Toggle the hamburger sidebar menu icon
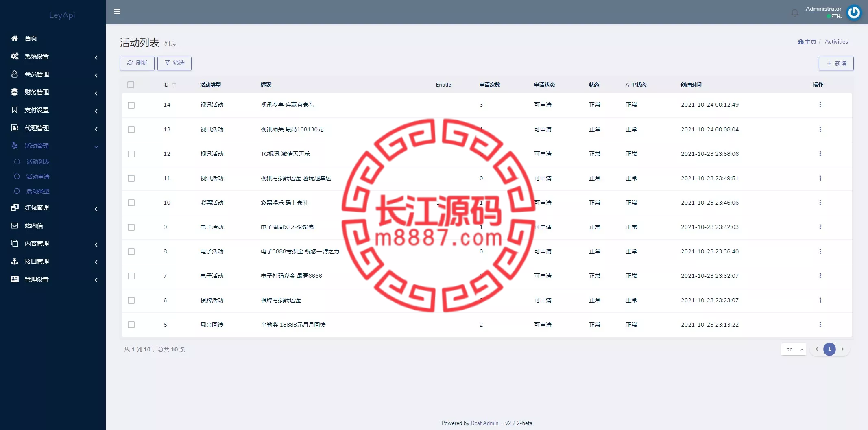The width and height of the screenshot is (868, 430). point(117,11)
